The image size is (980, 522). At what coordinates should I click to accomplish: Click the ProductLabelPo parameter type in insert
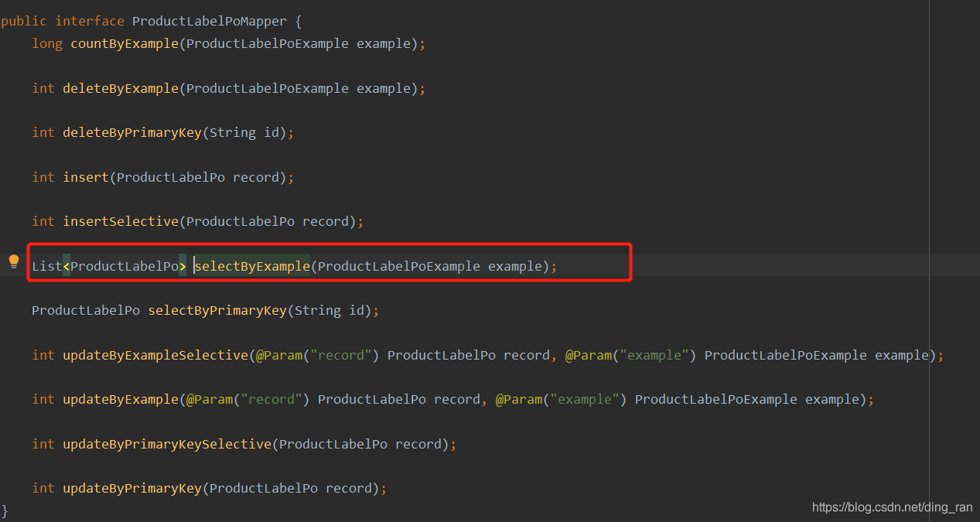(171, 177)
